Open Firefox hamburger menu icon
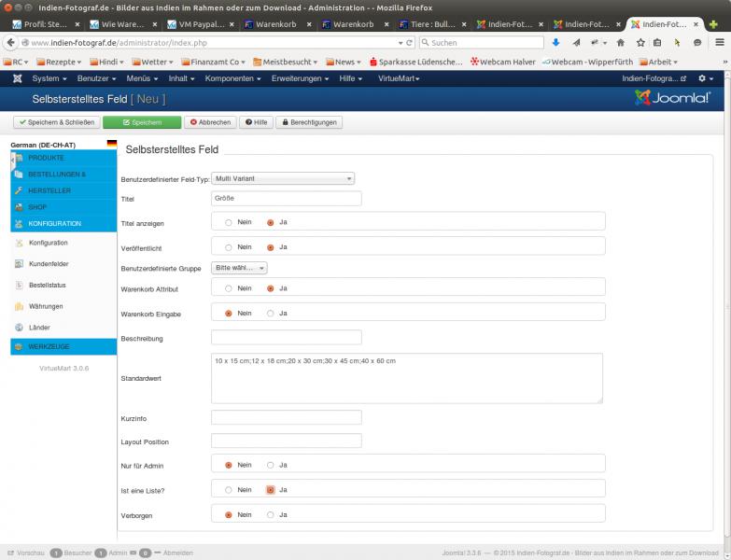 pyautogui.click(x=718, y=43)
